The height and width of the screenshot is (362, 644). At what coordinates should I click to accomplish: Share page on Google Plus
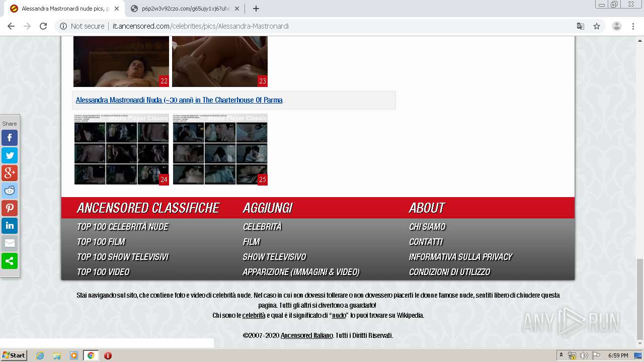click(10, 173)
